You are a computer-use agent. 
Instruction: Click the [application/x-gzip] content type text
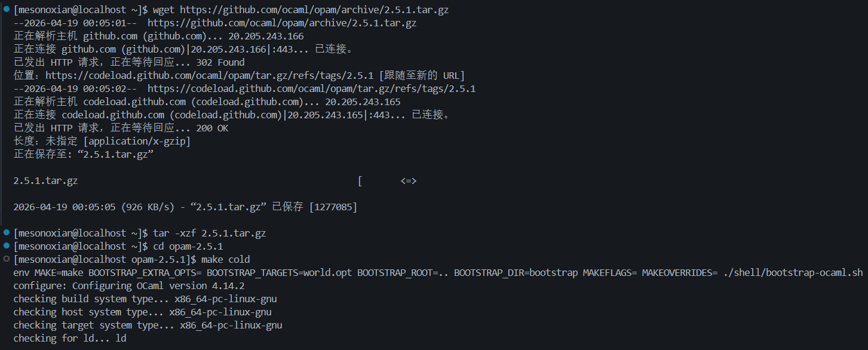[137, 141]
